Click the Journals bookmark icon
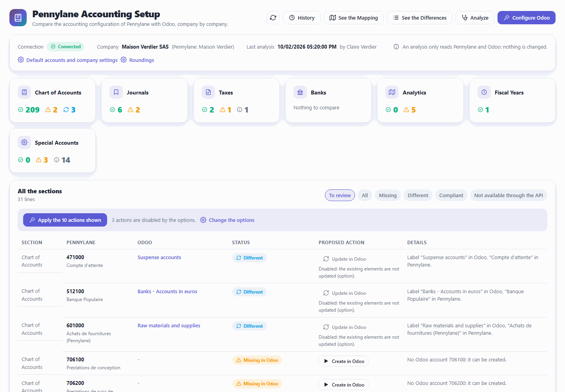 click(x=116, y=92)
